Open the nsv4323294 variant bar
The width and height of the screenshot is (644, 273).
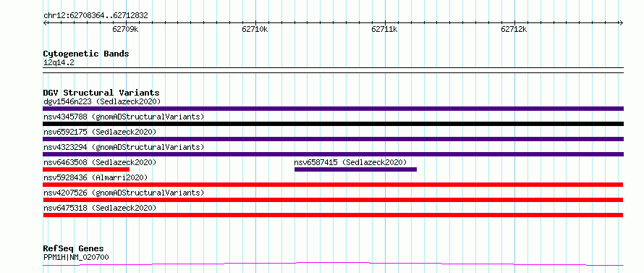point(333,154)
